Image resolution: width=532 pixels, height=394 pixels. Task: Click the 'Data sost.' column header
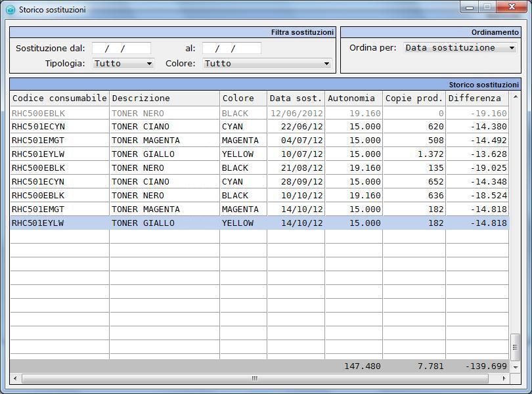coord(296,98)
